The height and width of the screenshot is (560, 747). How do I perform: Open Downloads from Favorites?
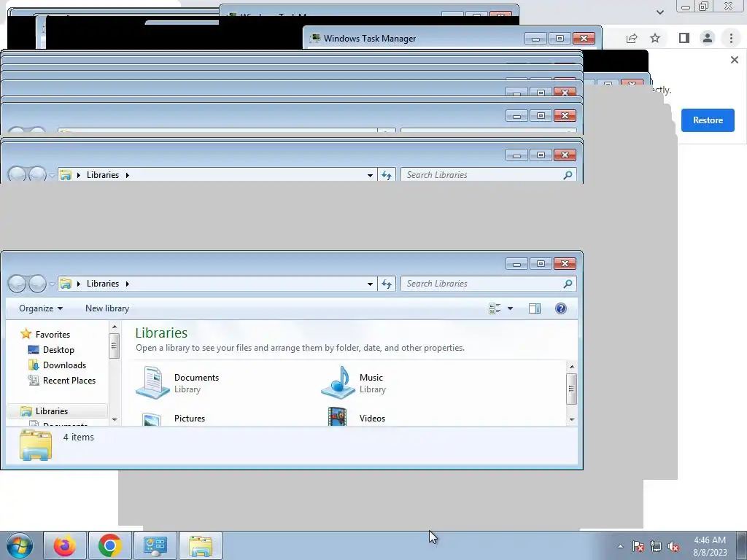[57, 365]
